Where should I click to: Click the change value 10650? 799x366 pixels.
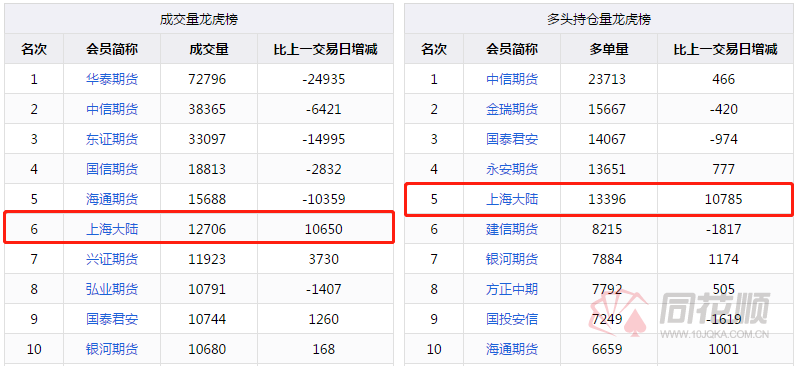tap(324, 229)
